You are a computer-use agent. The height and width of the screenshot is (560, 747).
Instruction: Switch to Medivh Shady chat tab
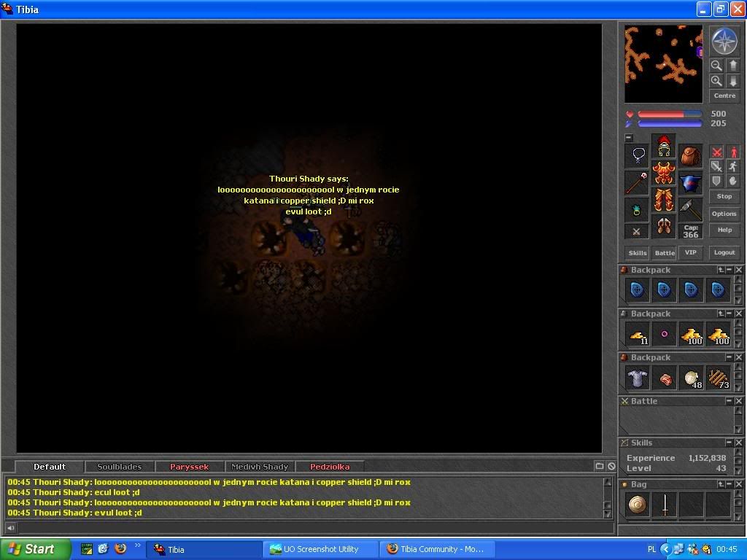(x=260, y=467)
